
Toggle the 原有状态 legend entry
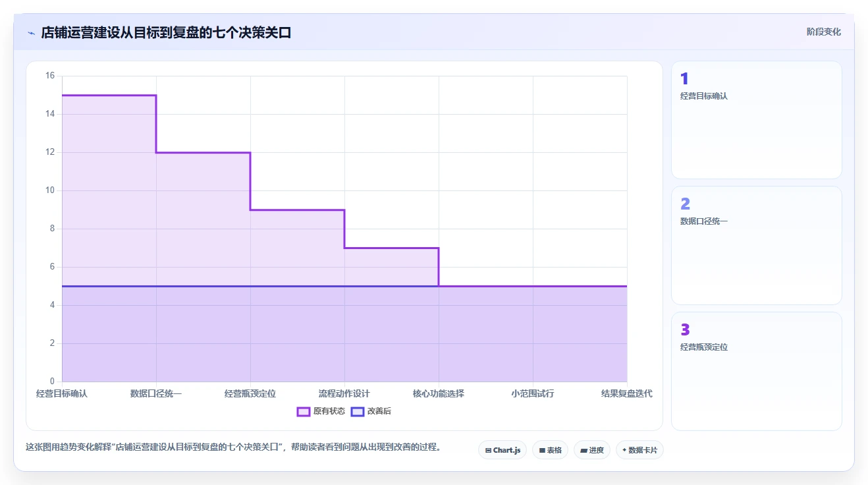(321, 411)
